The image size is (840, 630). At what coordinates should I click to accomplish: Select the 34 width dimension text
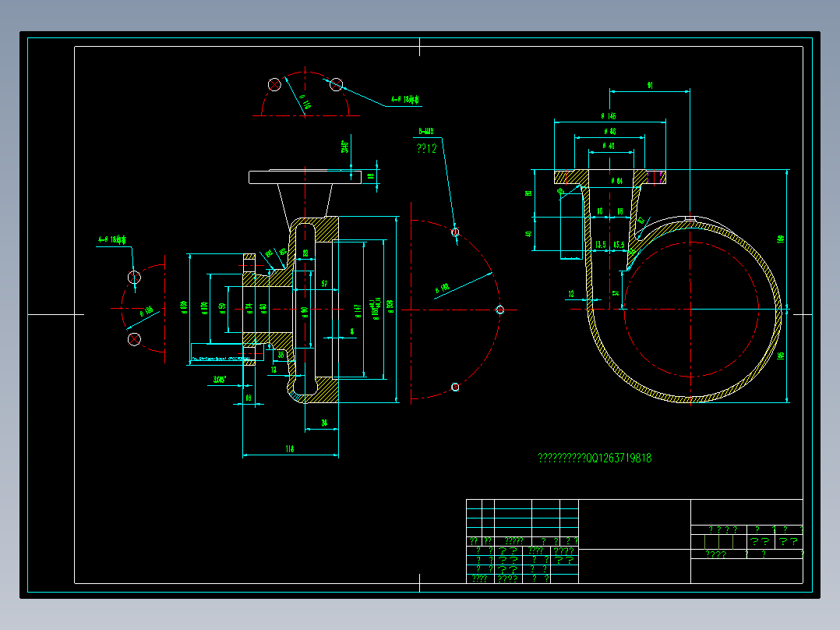[x=324, y=423]
